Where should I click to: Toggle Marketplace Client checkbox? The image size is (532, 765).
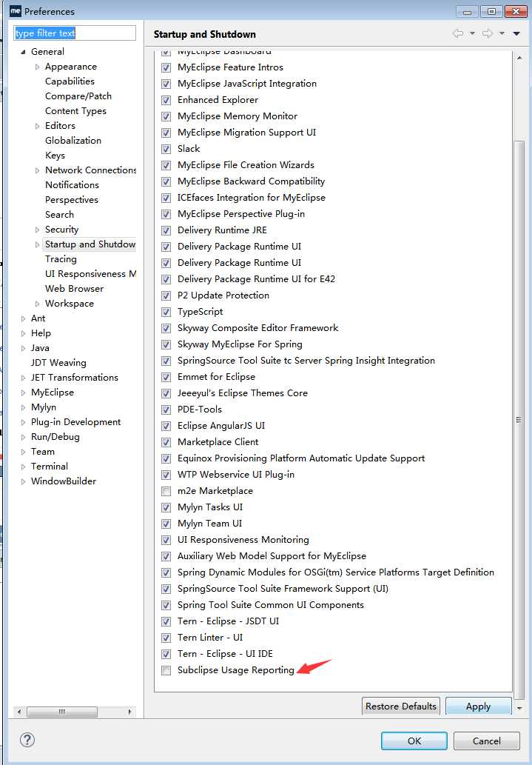click(166, 442)
